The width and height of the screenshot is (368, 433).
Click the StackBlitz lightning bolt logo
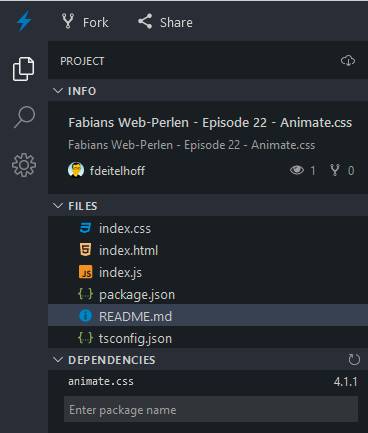click(24, 21)
